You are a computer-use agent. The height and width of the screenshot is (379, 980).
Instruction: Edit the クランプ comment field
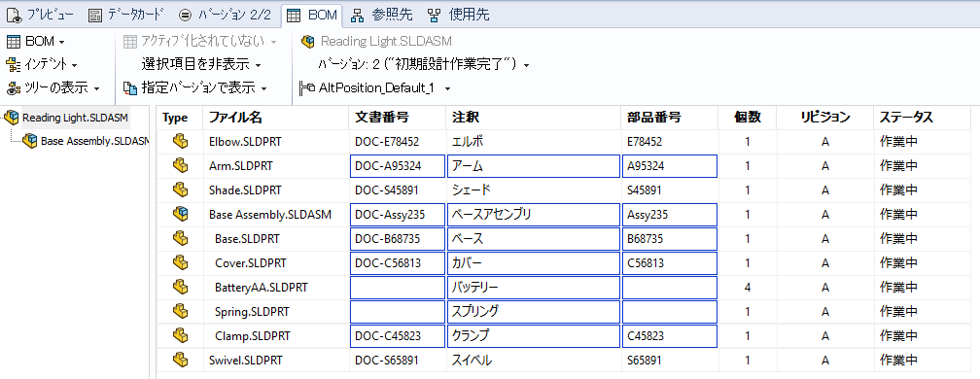point(535,336)
